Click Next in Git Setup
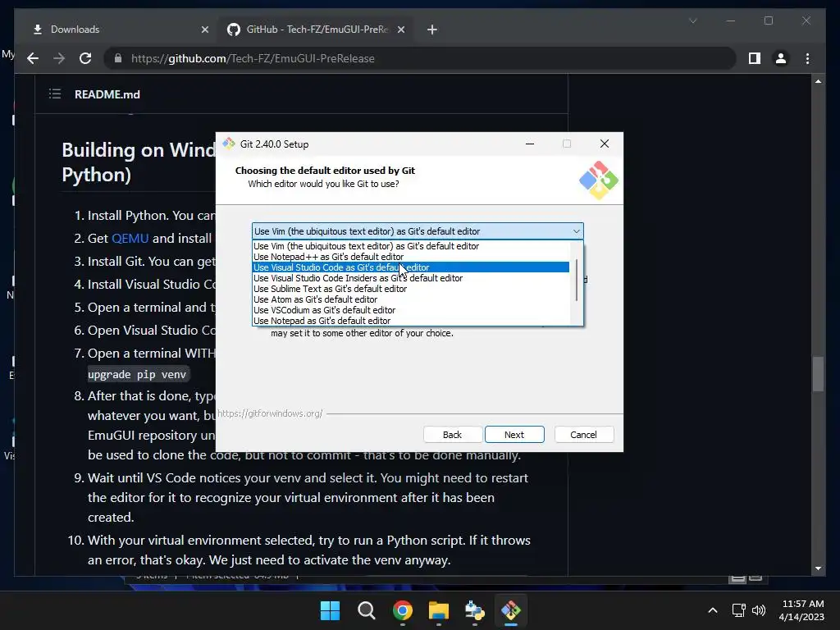Screen dimensions: 840x630 514,435
